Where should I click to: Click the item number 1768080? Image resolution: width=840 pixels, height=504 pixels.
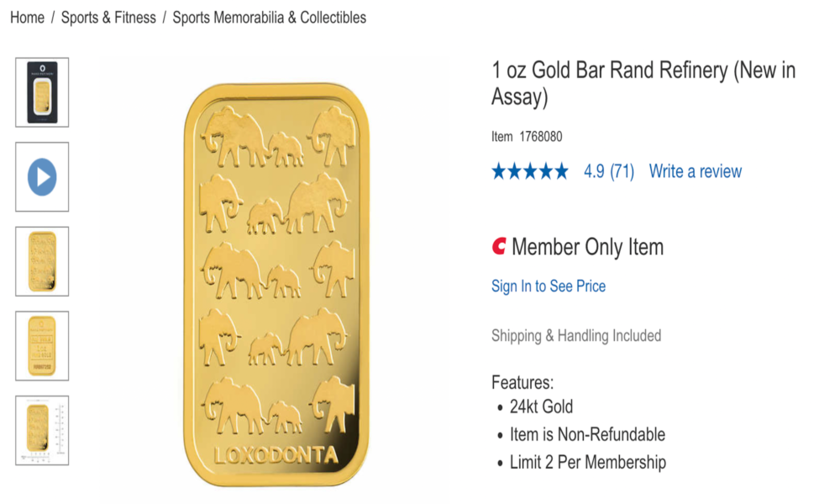[x=541, y=136]
